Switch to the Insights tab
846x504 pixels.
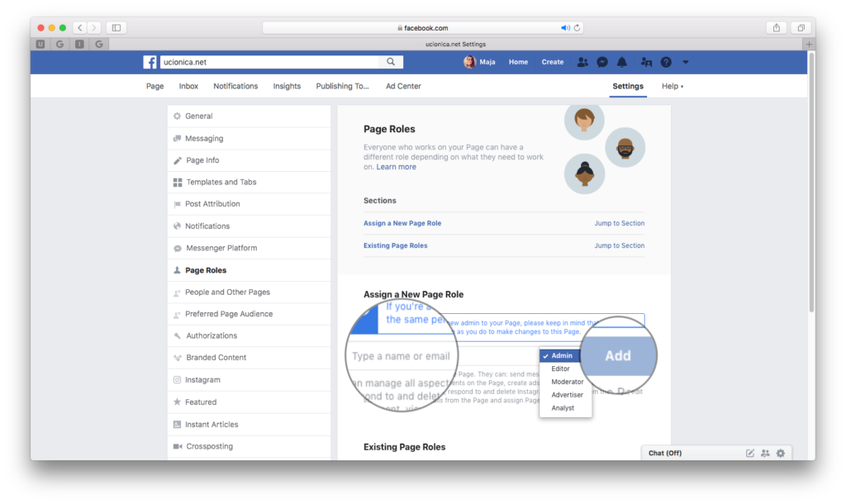coord(287,86)
